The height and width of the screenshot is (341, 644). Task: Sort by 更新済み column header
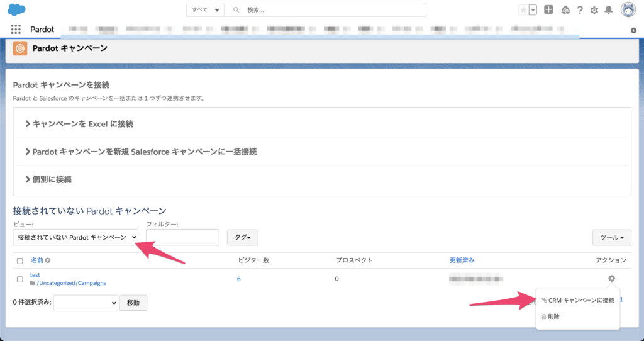click(462, 260)
